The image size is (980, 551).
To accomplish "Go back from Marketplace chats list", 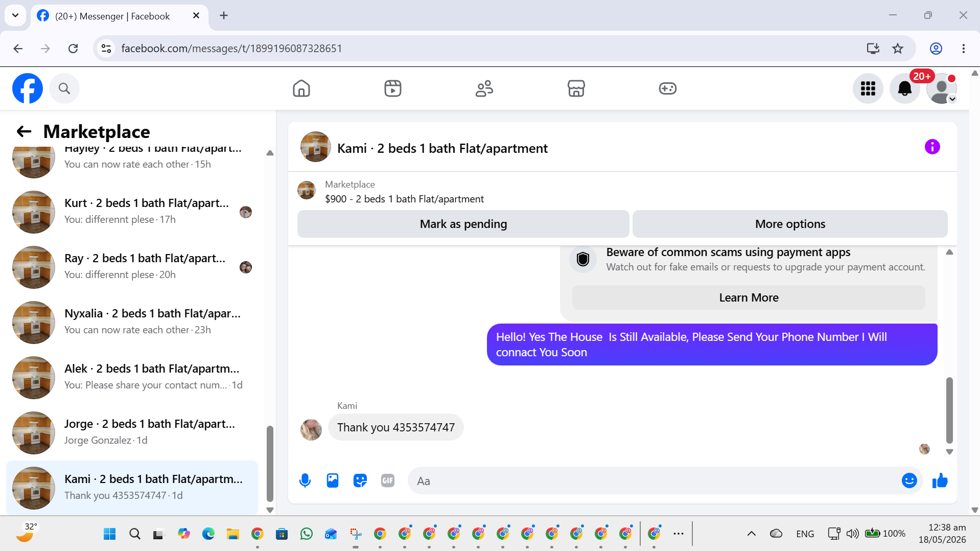I will pyautogui.click(x=24, y=131).
